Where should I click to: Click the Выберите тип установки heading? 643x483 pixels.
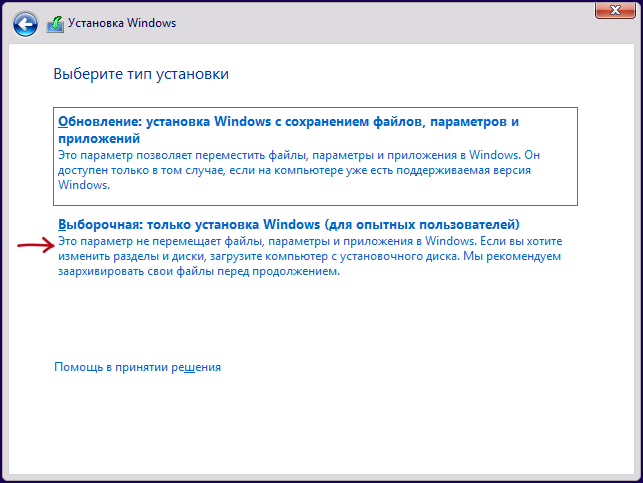141,74
